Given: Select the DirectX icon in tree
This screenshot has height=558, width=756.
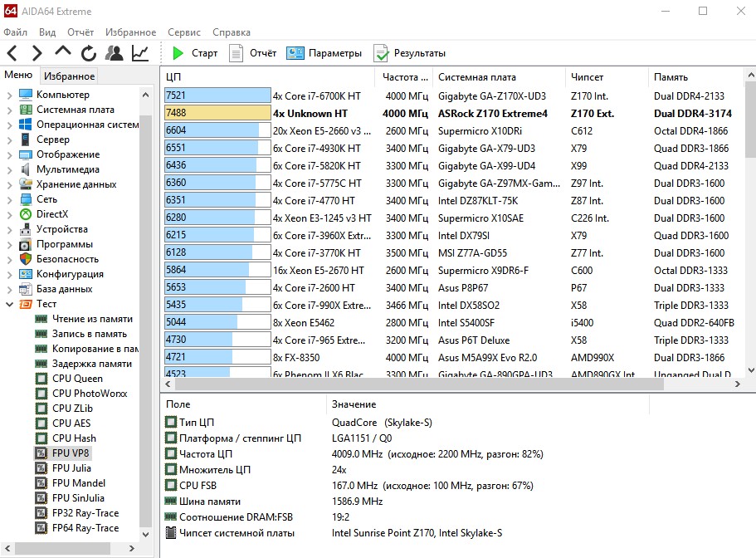Looking at the screenshot, I should [26, 214].
